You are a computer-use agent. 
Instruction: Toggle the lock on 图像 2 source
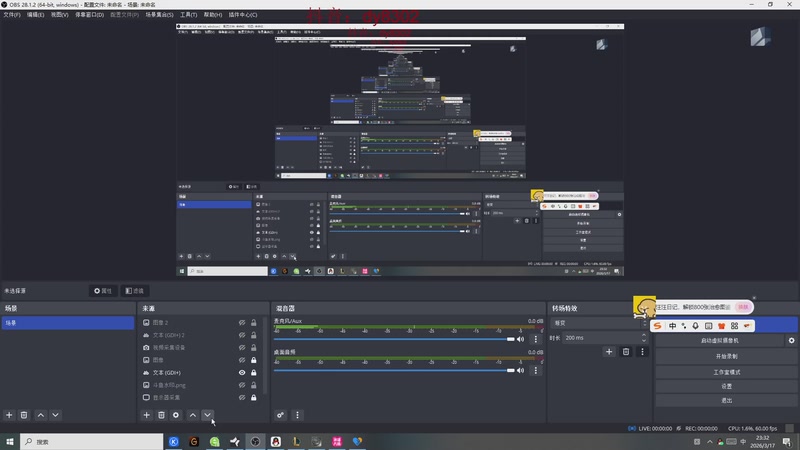254,323
